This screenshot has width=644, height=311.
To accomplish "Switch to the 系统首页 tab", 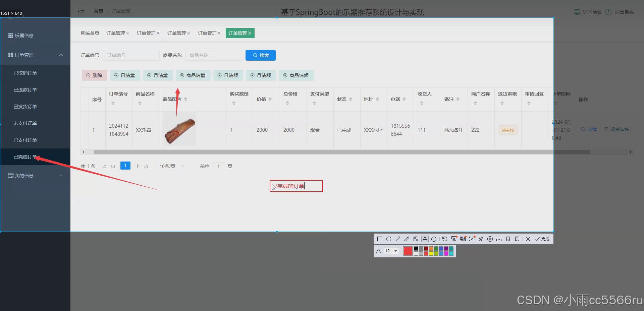I will click(90, 33).
